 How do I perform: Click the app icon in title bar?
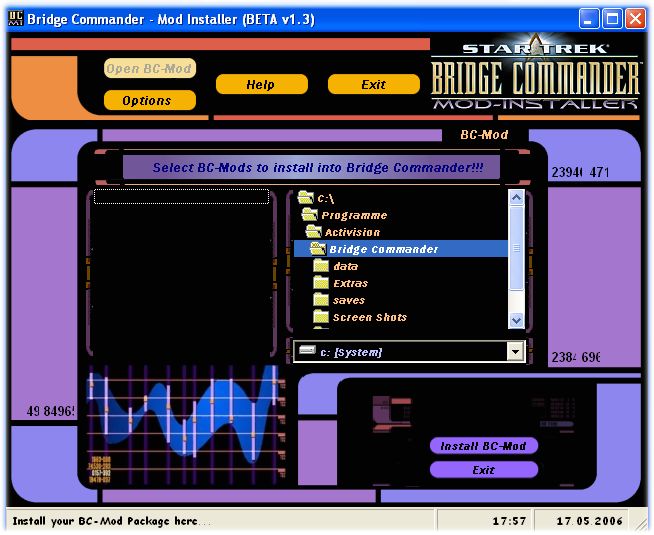point(16,17)
